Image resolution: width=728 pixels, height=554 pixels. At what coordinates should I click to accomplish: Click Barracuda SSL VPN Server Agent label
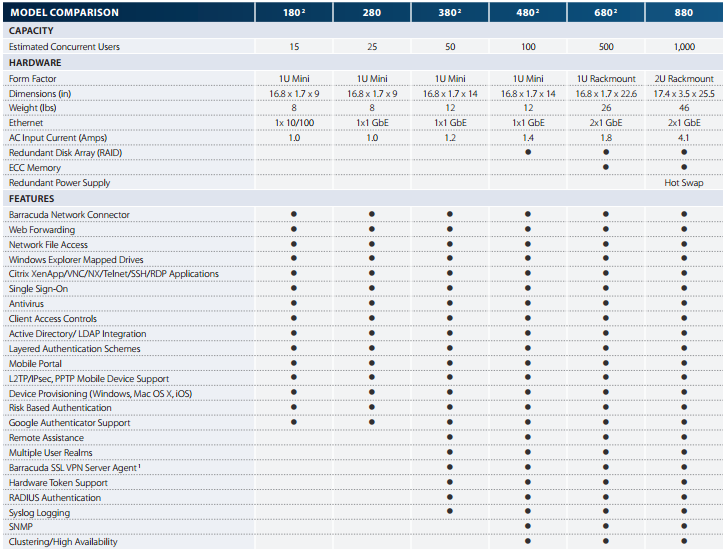pyautogui.click(x=75, y=468)
